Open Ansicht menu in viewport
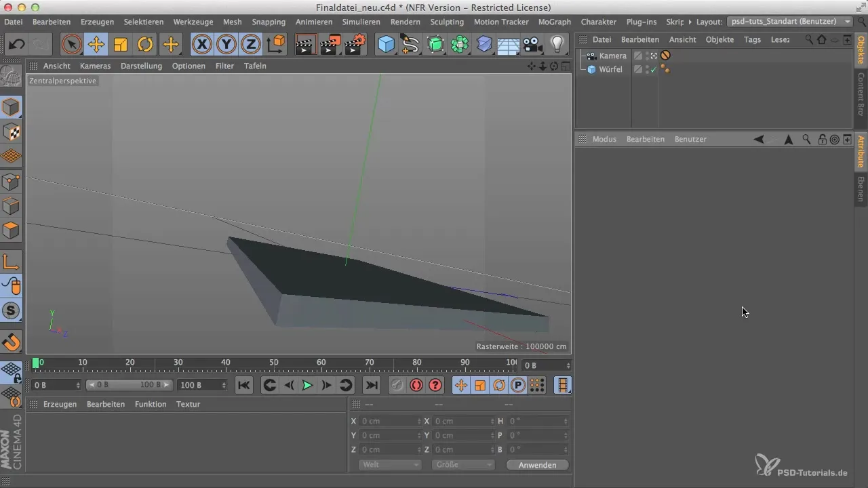Image resolution: width=868 pixels, height=488 pixels. click(56, 66)
